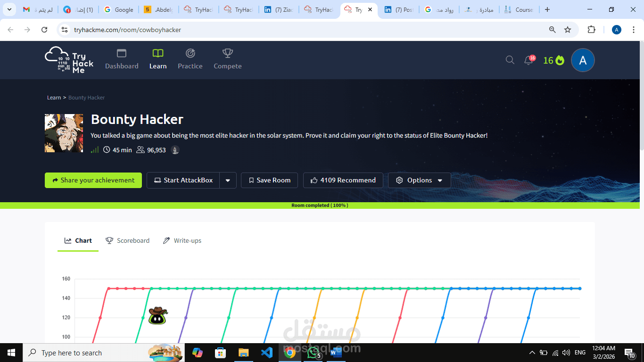
Task: Click the ENG language indicator
Action: click(580, 353)
